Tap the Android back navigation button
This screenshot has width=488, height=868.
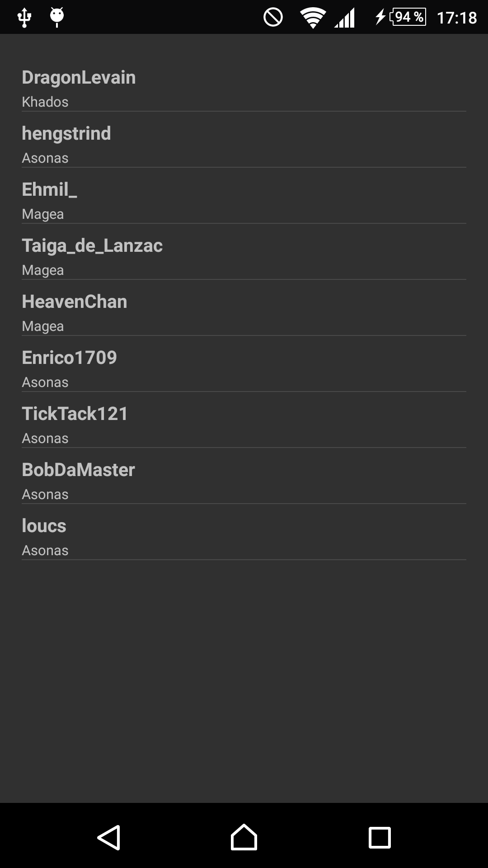[x=109, y=838]
